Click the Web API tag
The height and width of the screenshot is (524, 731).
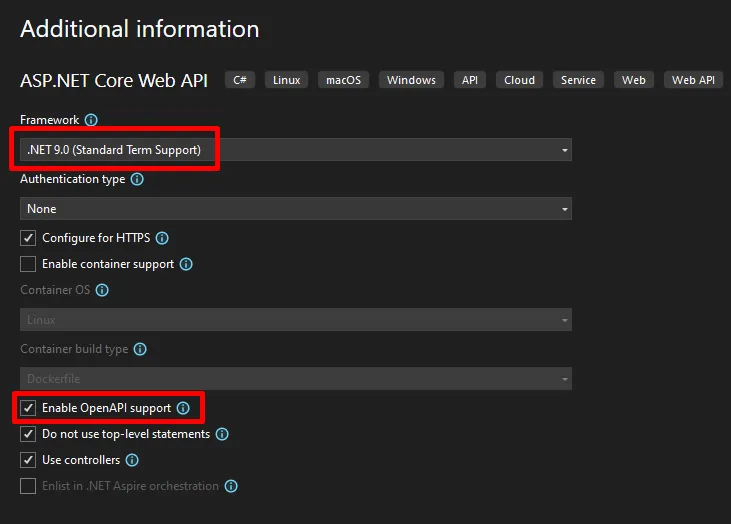693,80
